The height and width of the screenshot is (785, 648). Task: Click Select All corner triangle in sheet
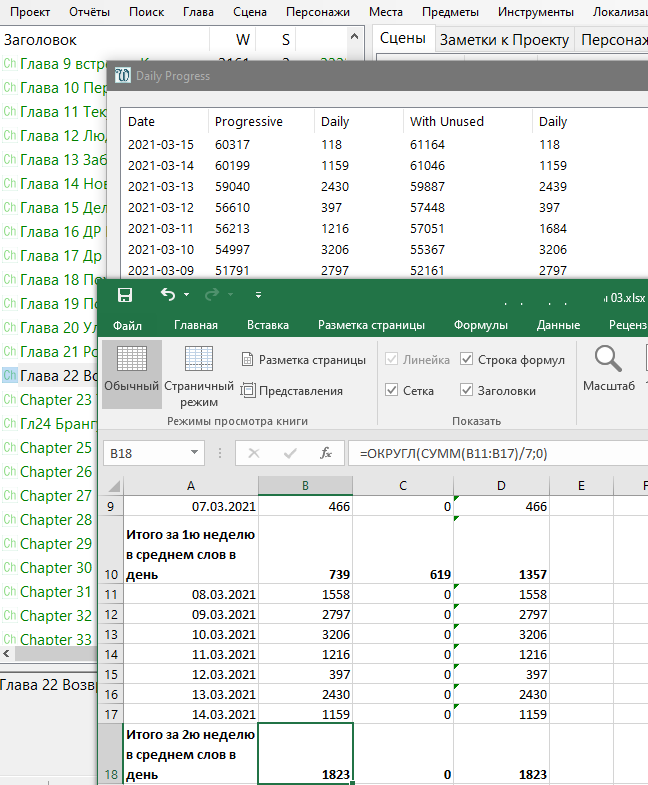pyautogui.click(x=114, y=486)
